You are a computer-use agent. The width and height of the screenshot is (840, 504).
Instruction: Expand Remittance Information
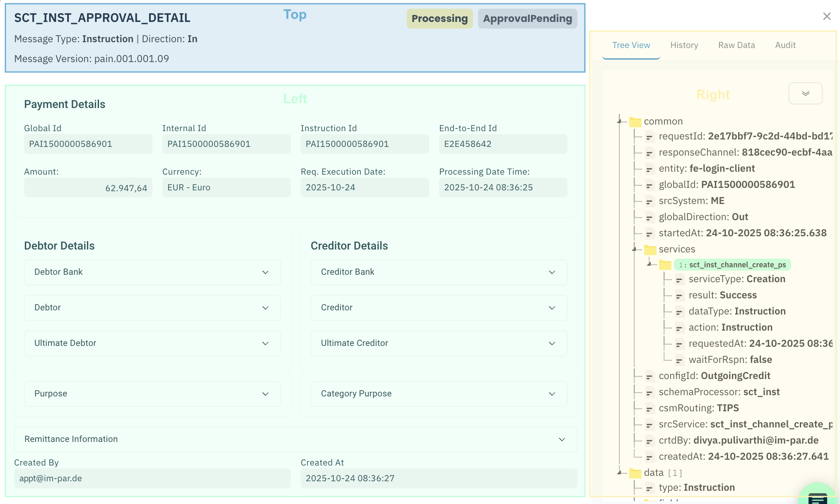point(562,439)
